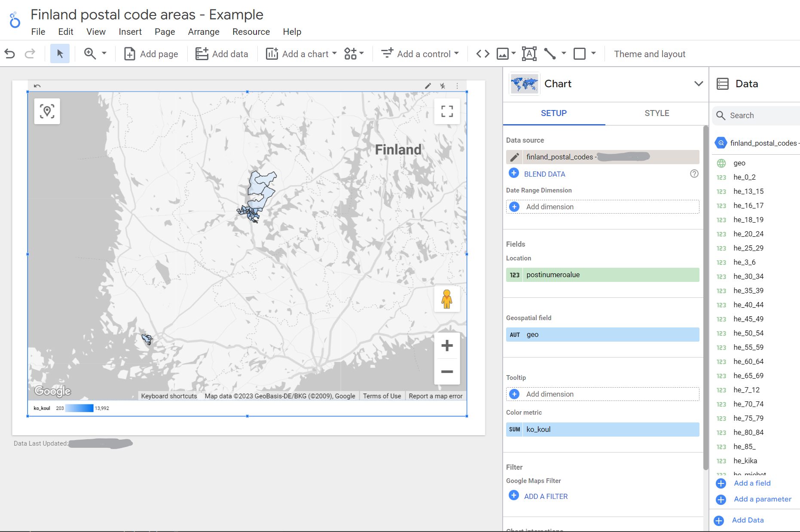Switch to the STYLE tab
This screenshot has width=800, height=532.
click(656, 113)
